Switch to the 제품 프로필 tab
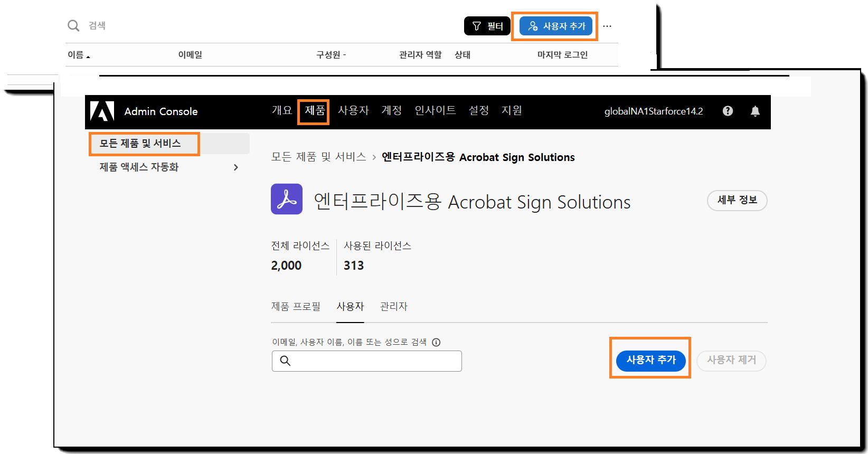 pos(296,307)
